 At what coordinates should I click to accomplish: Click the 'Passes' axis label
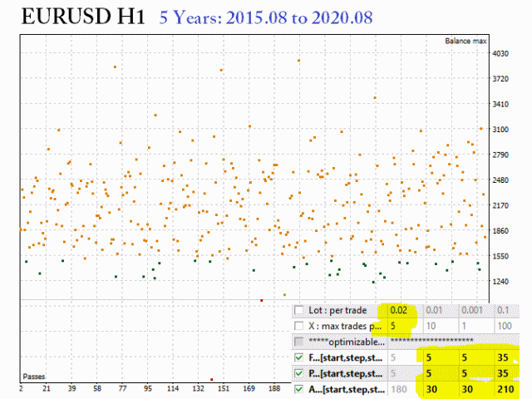34,377
